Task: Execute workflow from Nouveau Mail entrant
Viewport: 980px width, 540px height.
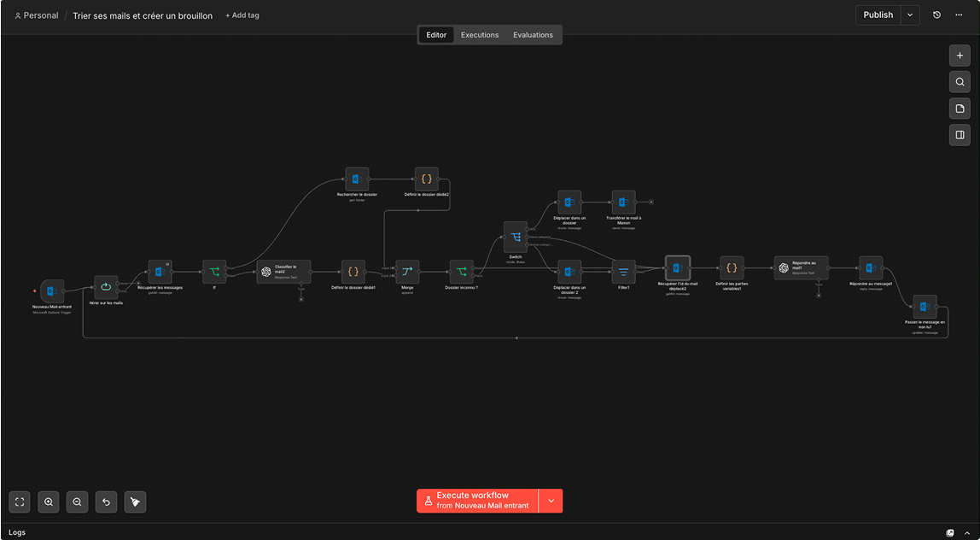Action: coord(477,501)
